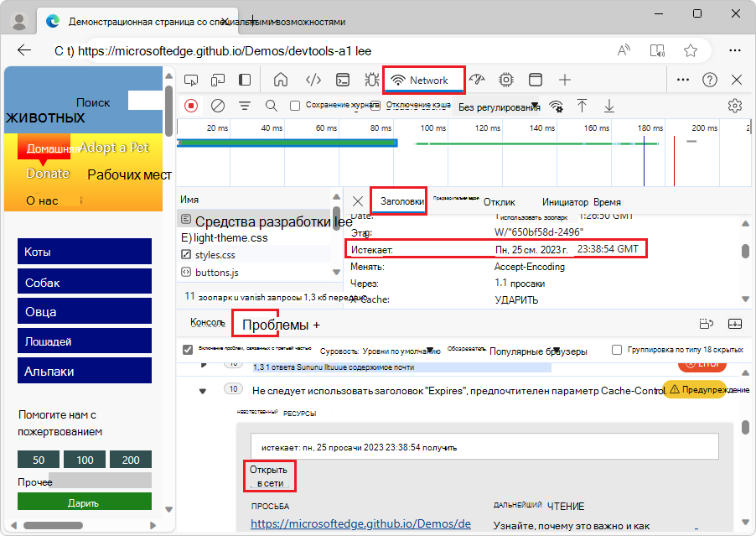The width and height of the screenshot is (756, 536).
Task: Open the Sources bug icon
Action: 372,80
